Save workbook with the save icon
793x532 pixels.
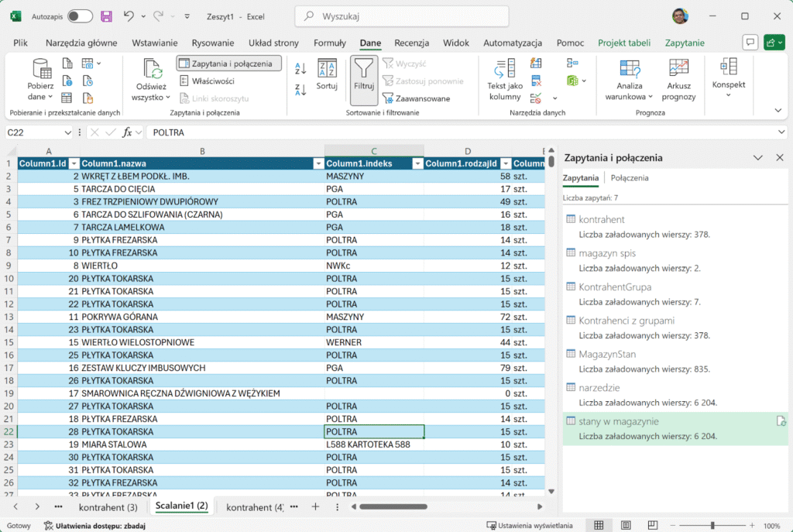click(105, 15)
